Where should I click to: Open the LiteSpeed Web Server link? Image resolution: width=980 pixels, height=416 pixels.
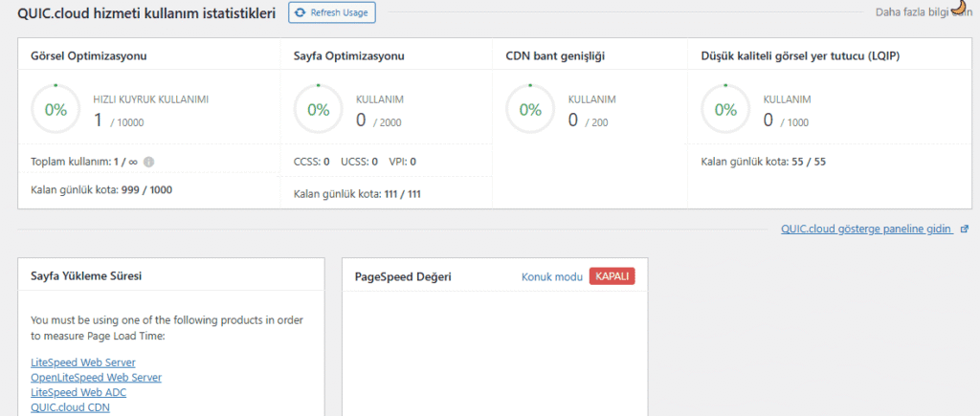coord(83,362)
